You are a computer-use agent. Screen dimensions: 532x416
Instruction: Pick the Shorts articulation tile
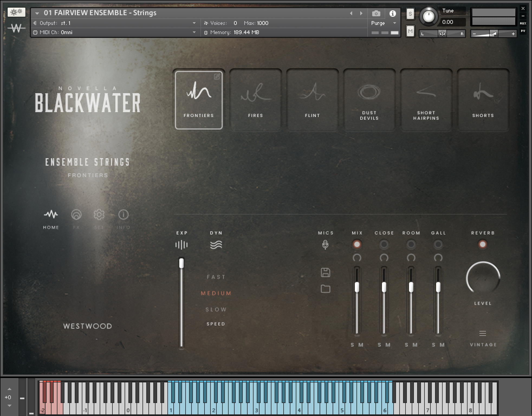(483, 100)
